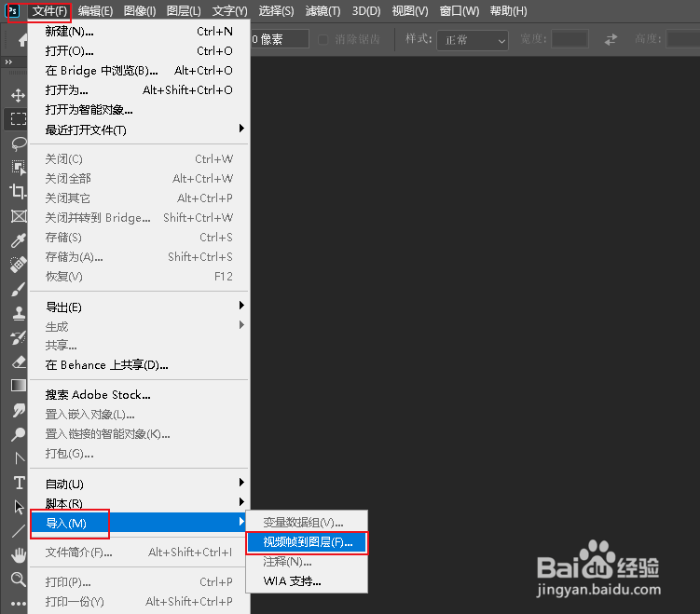Expand 导入(M) submenu
700x614 pixels.
(139, 523)
